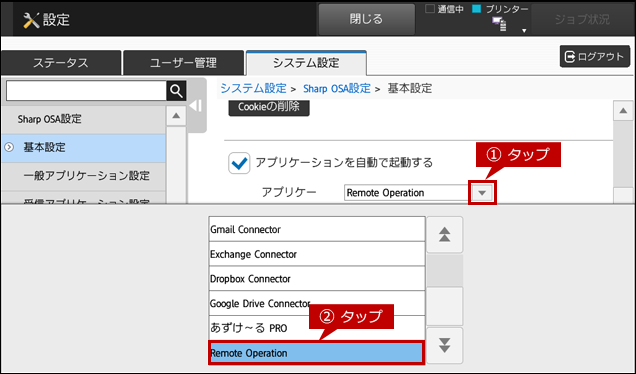Collapse the left sidebar panel arrow

click(196, 106)
